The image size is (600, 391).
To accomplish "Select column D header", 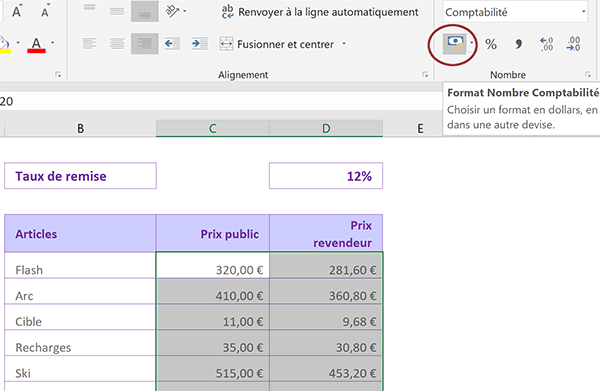I will pos(326,129).
